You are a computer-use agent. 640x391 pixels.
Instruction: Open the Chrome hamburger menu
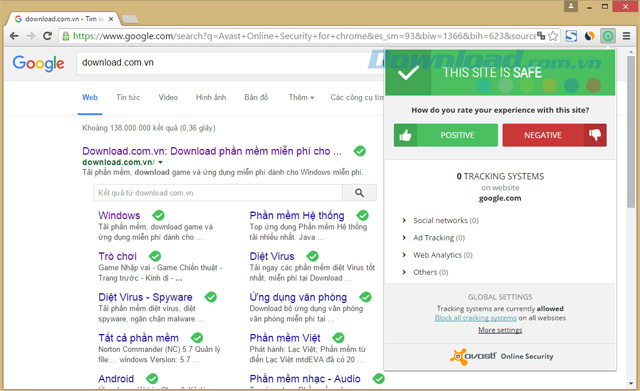coord(627,36)
